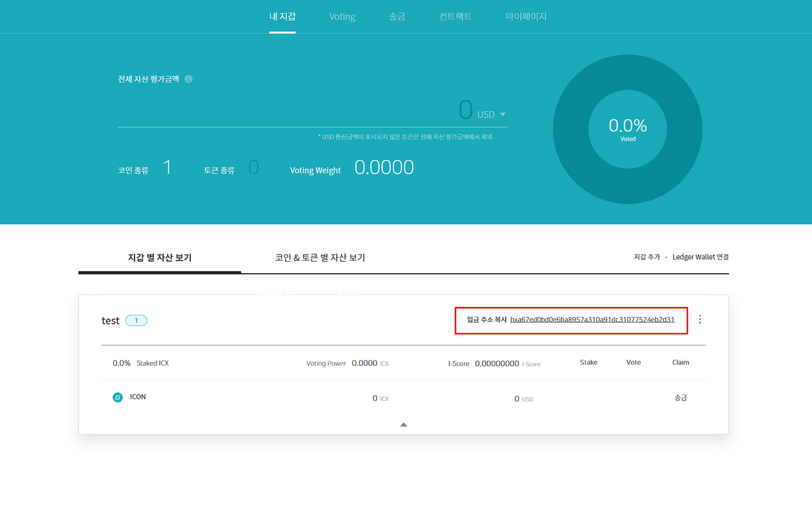Click the info icon beside 전체 자산 평가금액
The height and width of the screenshot is (521, 812).
point(188,78)
